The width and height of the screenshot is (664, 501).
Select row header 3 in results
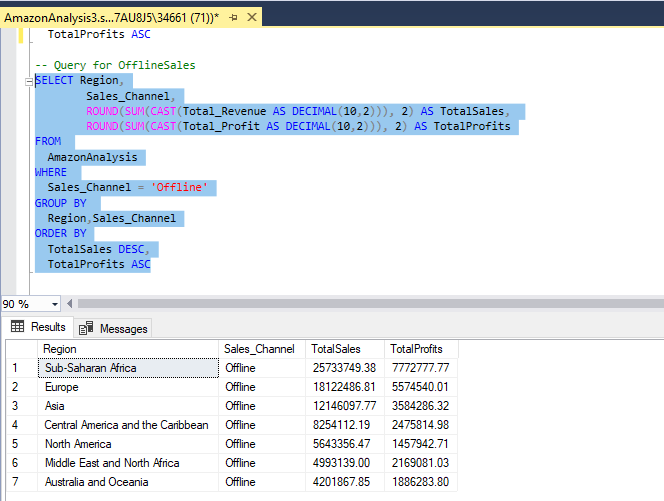tap(22, 406)
